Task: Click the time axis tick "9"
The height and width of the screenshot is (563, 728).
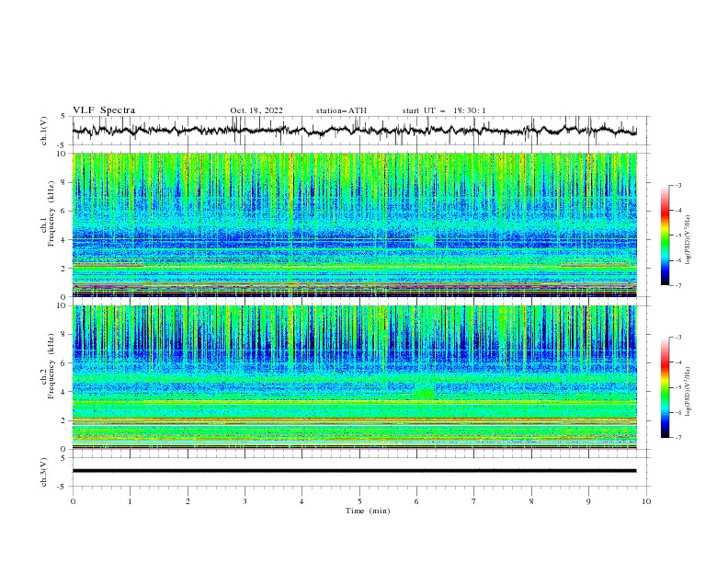Action: click(588, 501)
